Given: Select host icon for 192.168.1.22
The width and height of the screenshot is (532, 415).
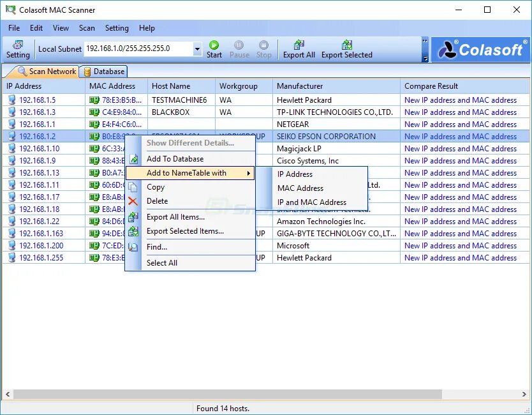Looking at the screenshot, I should point(12,221).
